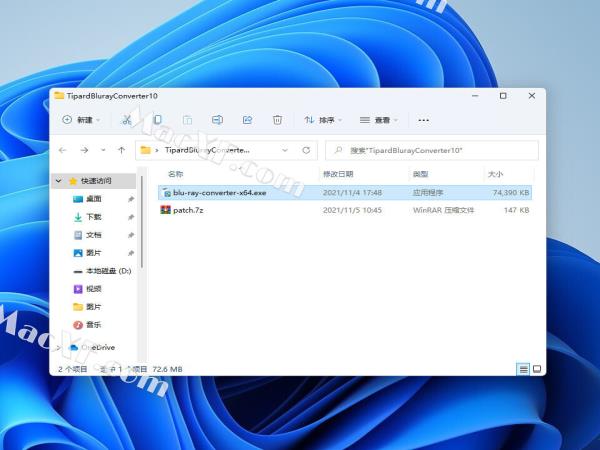
Task: Switch to details view icon
Action: click(523, 369)
